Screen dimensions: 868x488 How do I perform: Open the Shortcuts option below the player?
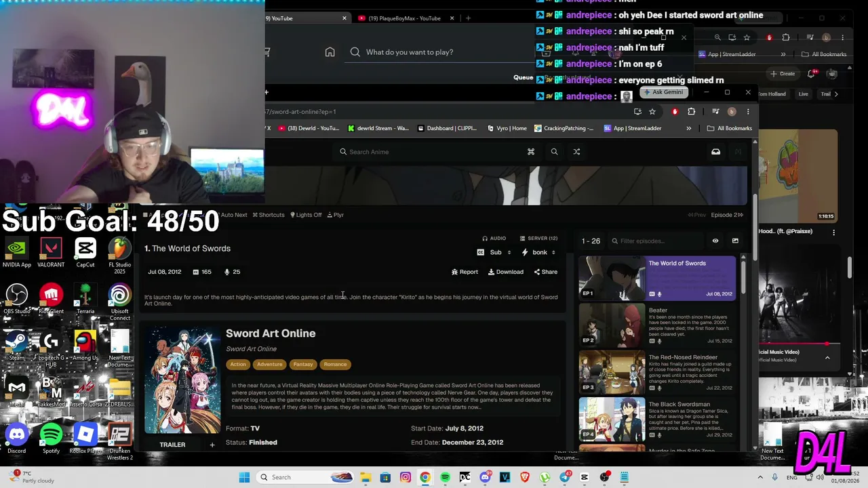(x=269, y=215)
